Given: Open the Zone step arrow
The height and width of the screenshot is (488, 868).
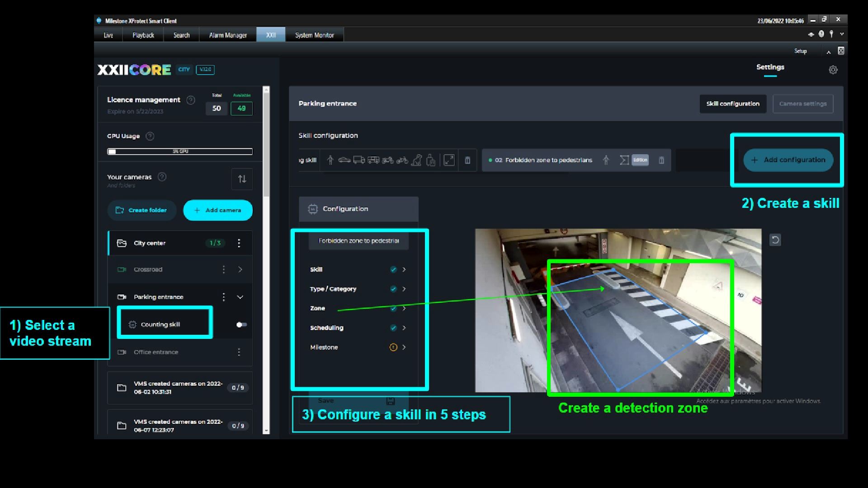Looking at the screenshot, I should point(404,308).
